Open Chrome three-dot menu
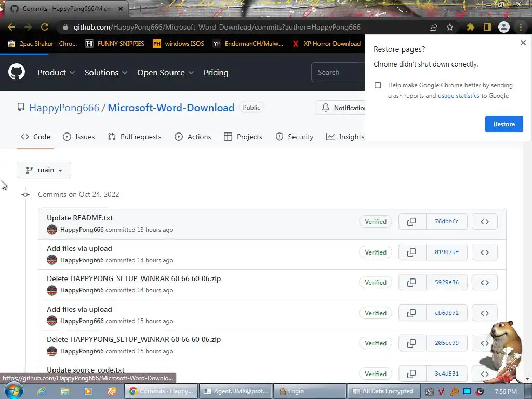 point(521,27)
